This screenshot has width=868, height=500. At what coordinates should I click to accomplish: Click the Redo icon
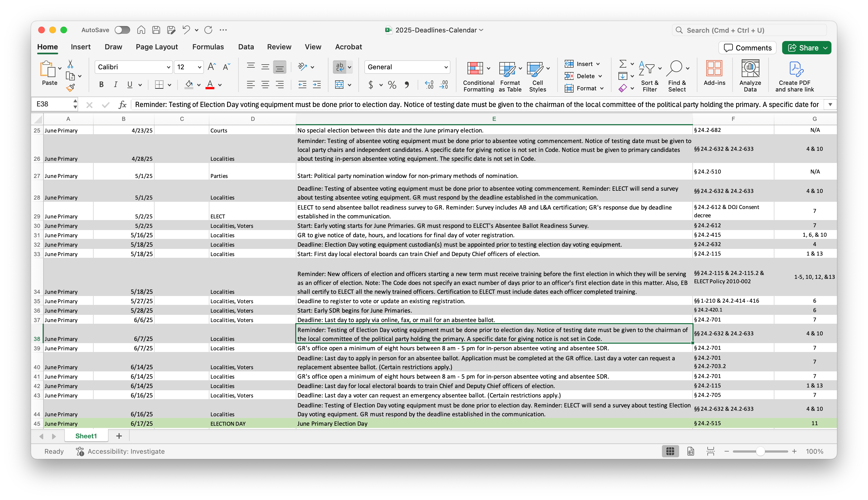[x=208, y=30]
